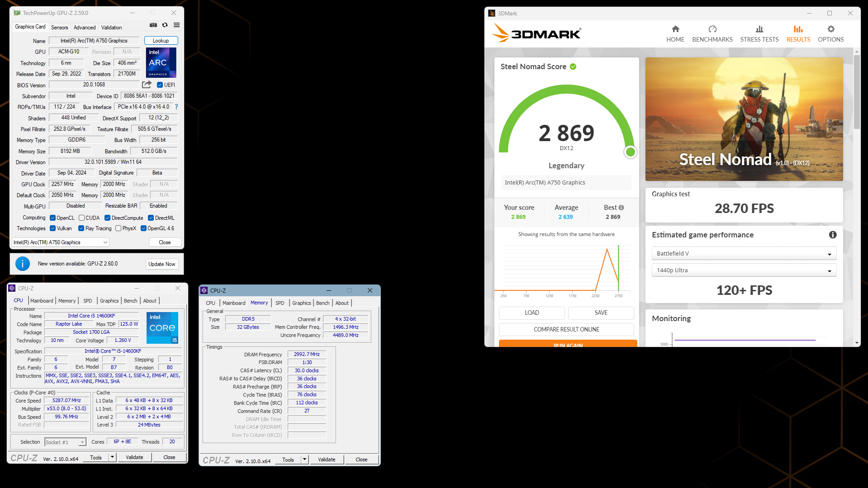
Task: Click the Tools button in CPU-Z CPU window
Action: tap(96, 457)
